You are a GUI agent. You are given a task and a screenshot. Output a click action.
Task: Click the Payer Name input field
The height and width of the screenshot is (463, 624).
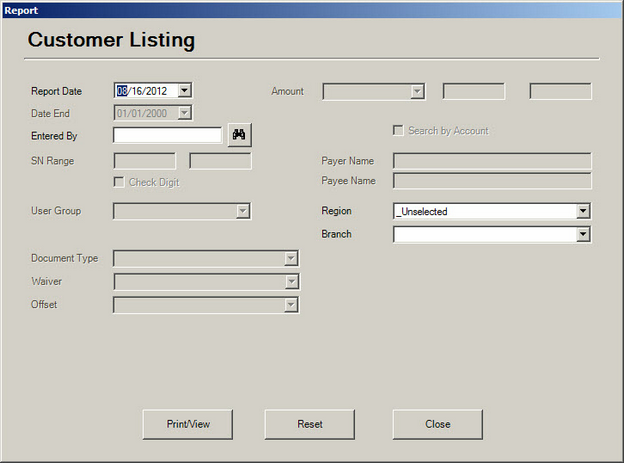(492, 161)
